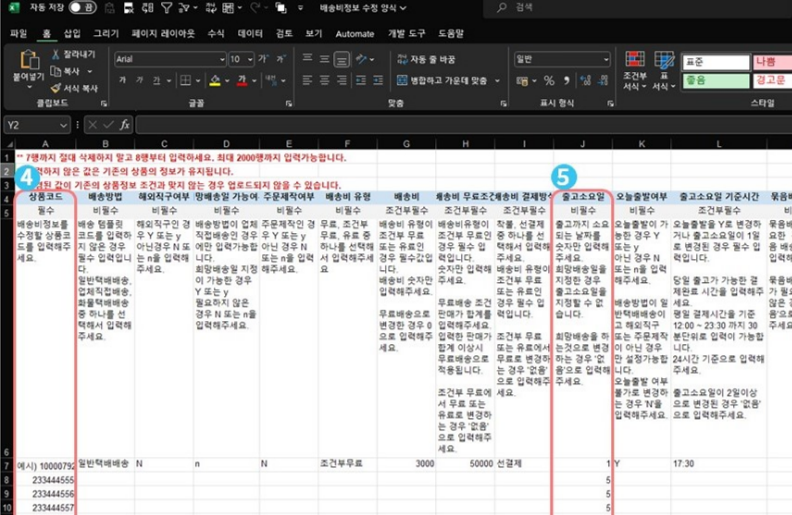Switch to the 삽입 ribbon tab
Image resolution: width=792 pixels, height=515 pixels.
pyautogui.click(x=72, y=33)
